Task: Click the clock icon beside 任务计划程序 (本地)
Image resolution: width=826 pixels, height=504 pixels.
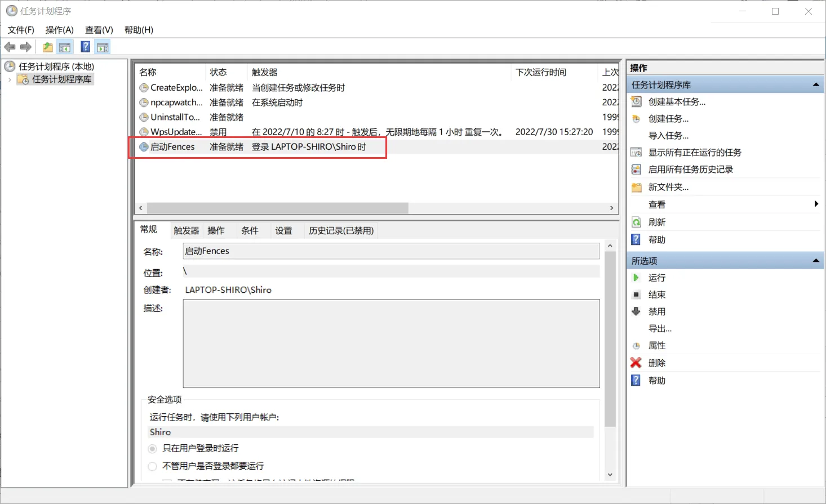Action: coord(10,66)
